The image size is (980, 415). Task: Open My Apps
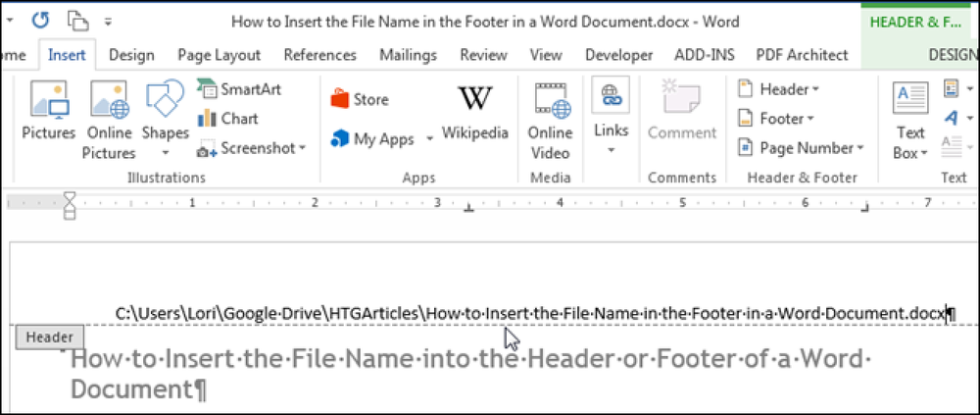tap(372, 139)
